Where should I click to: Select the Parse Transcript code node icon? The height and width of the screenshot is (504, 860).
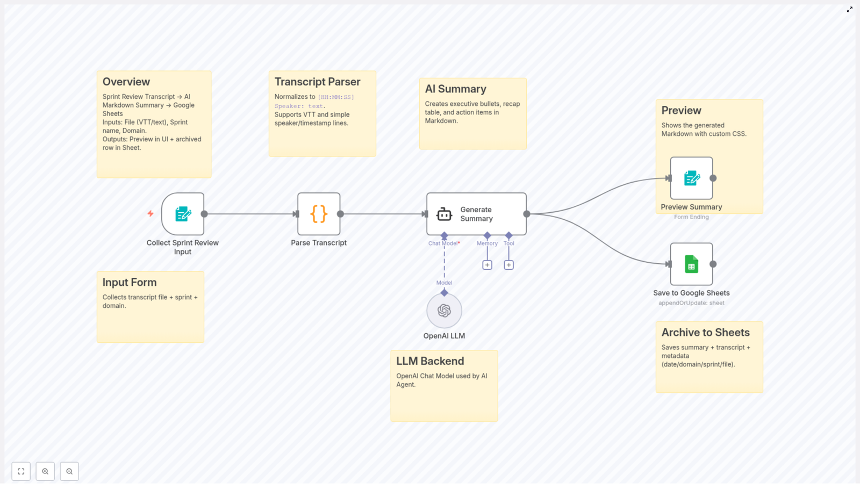pyautogui.click(x=318, y=213)
